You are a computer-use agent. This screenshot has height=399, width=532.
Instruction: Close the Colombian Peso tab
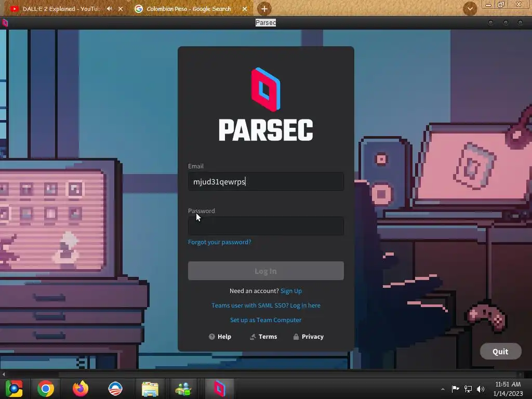click(245, 9)
